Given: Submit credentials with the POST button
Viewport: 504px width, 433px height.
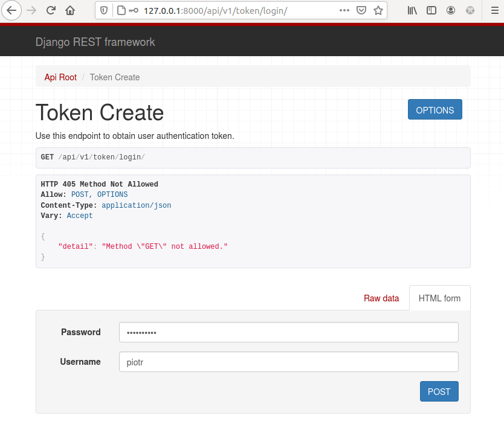Looking at the screenshot, I should click(x=439, y=391).
